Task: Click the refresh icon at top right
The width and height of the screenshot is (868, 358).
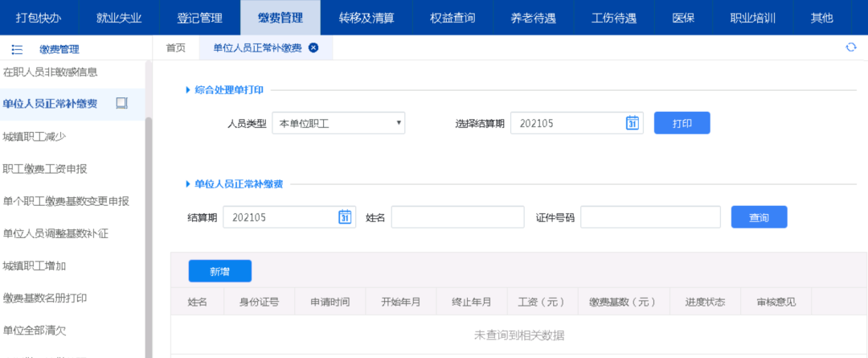Action: click(851, 47)
